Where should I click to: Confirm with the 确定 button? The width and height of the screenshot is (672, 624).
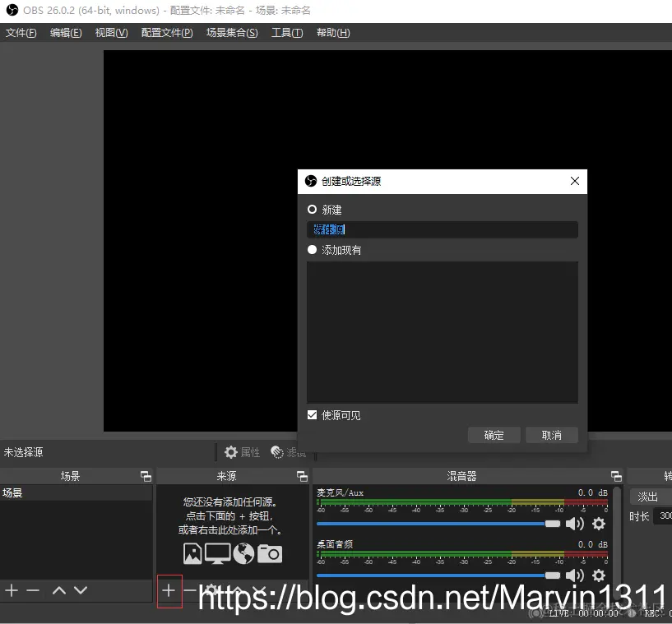click(x=494, y=435)
